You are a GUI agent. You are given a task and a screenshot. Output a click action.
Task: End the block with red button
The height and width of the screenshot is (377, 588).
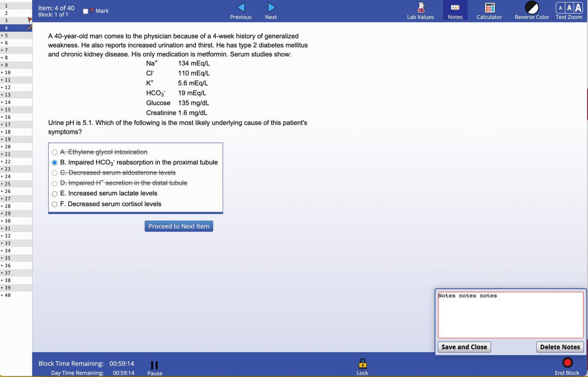coord(567,362)
